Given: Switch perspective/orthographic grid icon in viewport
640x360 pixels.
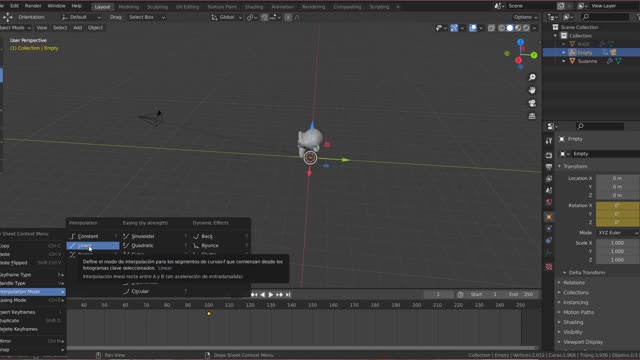Looking at the screenshot, I should click(x=532, y=116).
